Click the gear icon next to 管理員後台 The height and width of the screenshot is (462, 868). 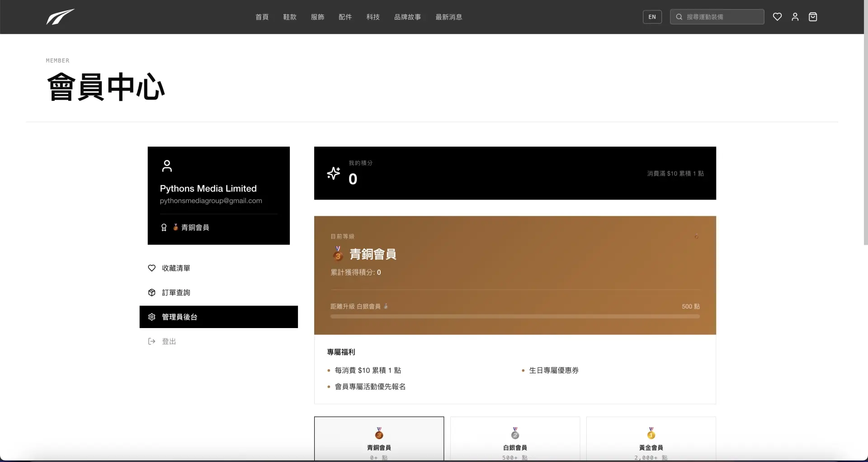(151, 317)
